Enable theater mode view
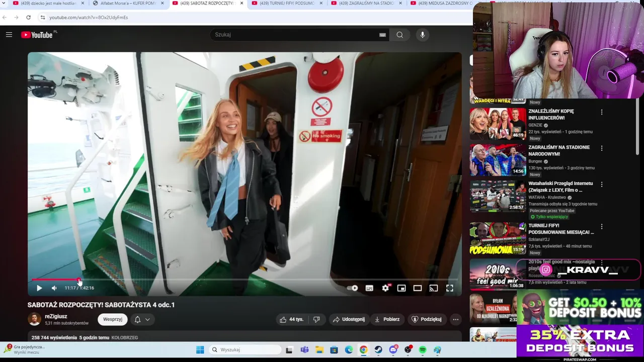This screenshot has height=362, width=644. [418, 288]
